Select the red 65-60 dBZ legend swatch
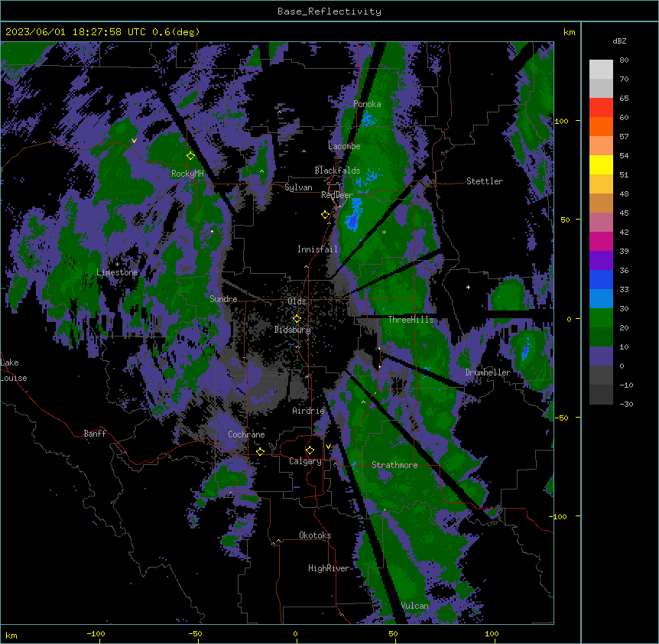 [601, 108]
